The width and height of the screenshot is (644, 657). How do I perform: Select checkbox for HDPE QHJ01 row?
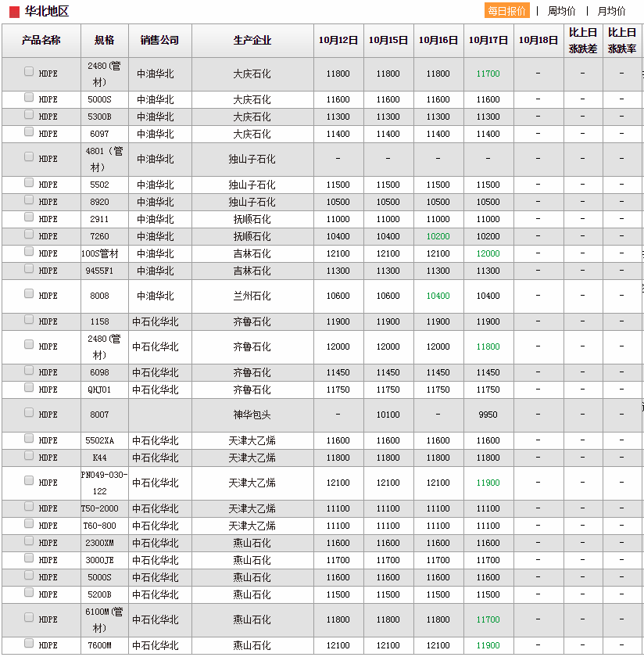coord(28,387)
